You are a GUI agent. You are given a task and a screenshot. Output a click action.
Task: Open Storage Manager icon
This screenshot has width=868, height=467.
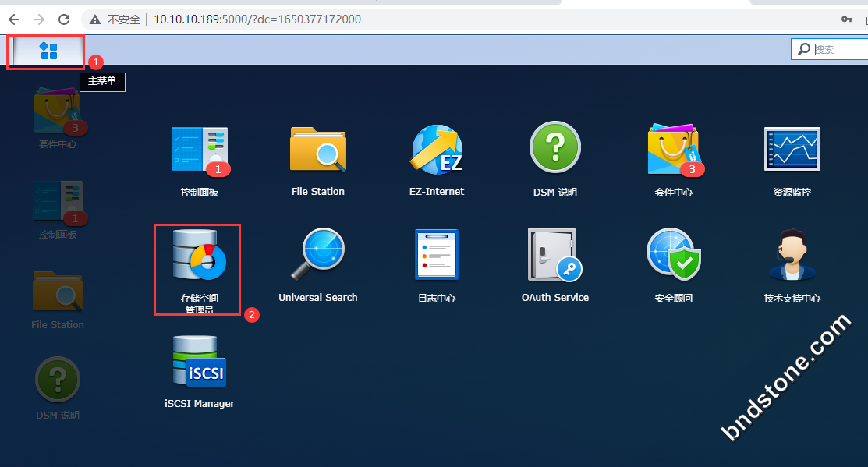tap(200, 255)
